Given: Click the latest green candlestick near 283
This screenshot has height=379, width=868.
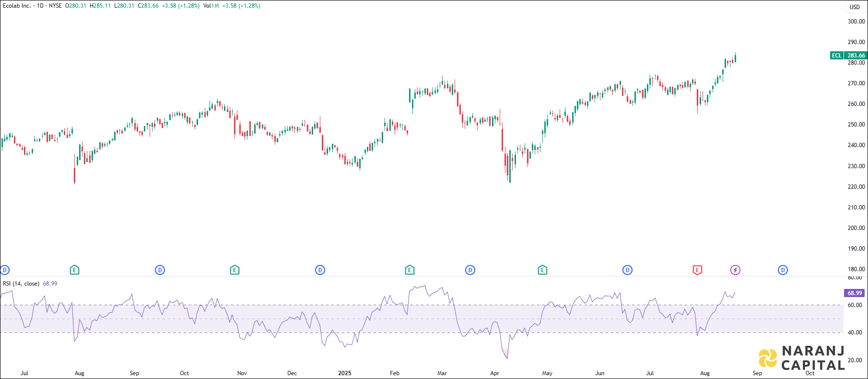Looking at the screenshot, I should pos(735,58).
